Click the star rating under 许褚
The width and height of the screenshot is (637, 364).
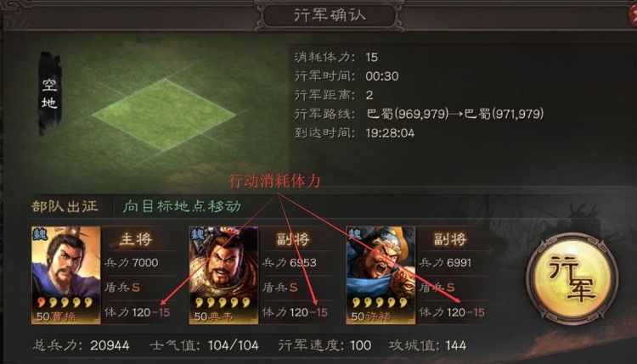(x=380, y=302)
